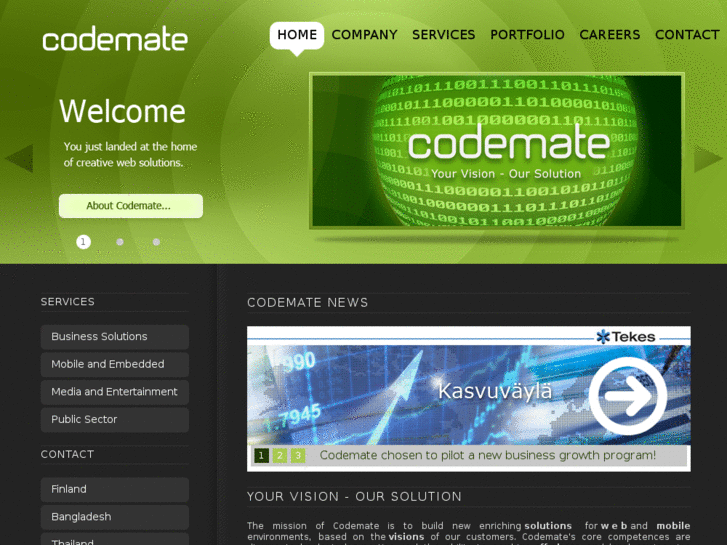The width and height of the screenshot is (727, 545).
Task: Select the third hero slide dot
Action: 156,242
